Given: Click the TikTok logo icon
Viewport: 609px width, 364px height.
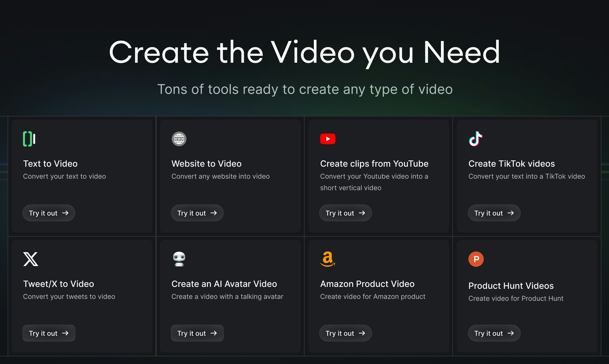Looking at the screenshot, I should (476, 139).
